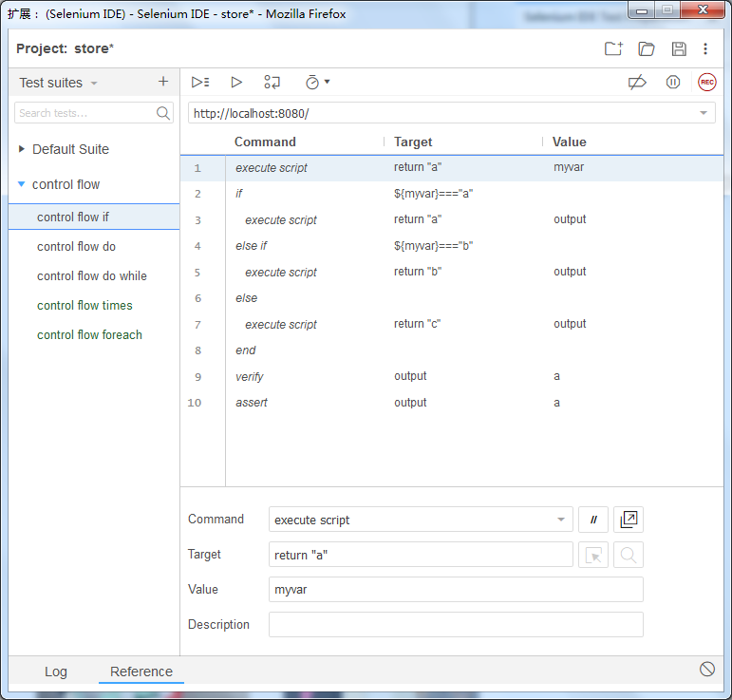
Task: Click the Value input field
Action: [456, 589]
